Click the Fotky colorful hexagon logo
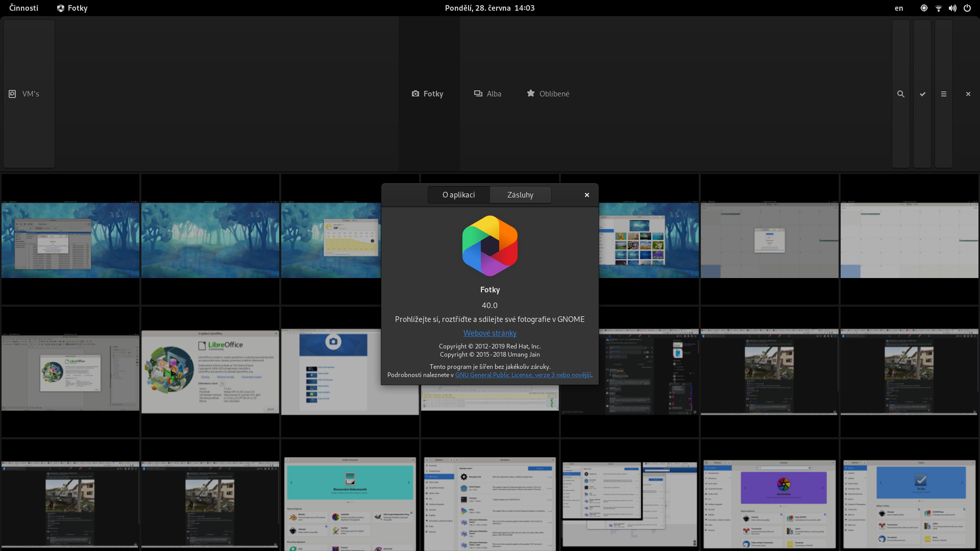This screenshot has height=551, width=980. point(490,246)
